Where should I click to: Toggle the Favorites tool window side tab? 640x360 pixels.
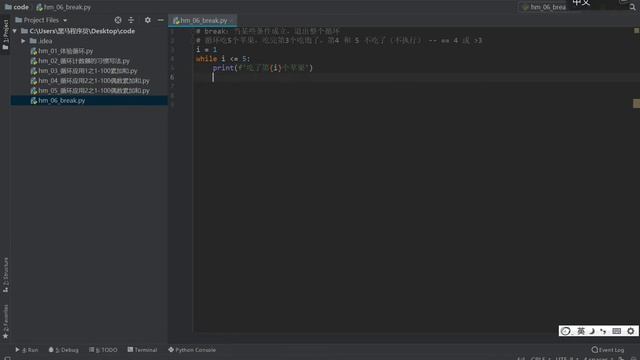pyautogui.click(x=5, y=322)
